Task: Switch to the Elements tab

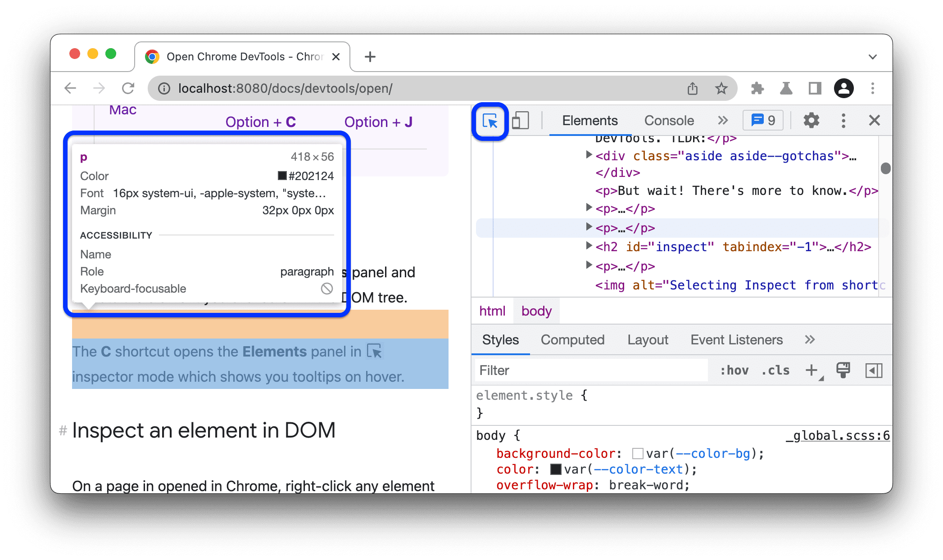Action: [589, 120]
